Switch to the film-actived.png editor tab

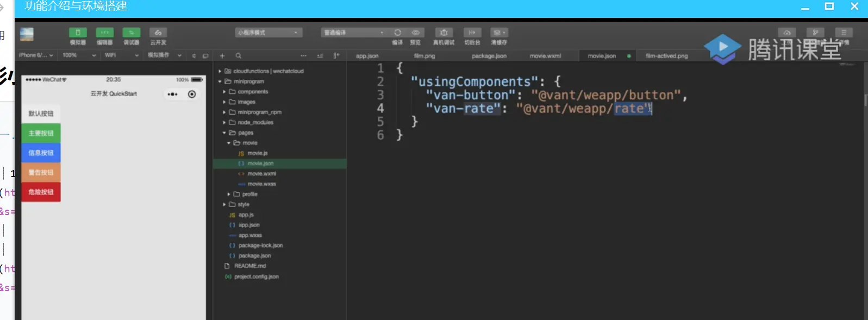tap(666, 56)
